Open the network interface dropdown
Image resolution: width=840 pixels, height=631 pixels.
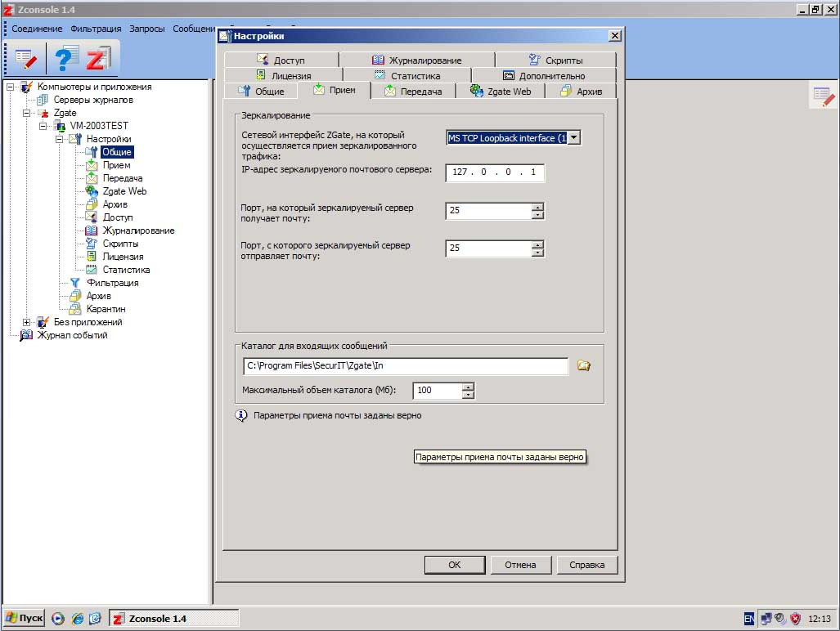coord(573,137)
